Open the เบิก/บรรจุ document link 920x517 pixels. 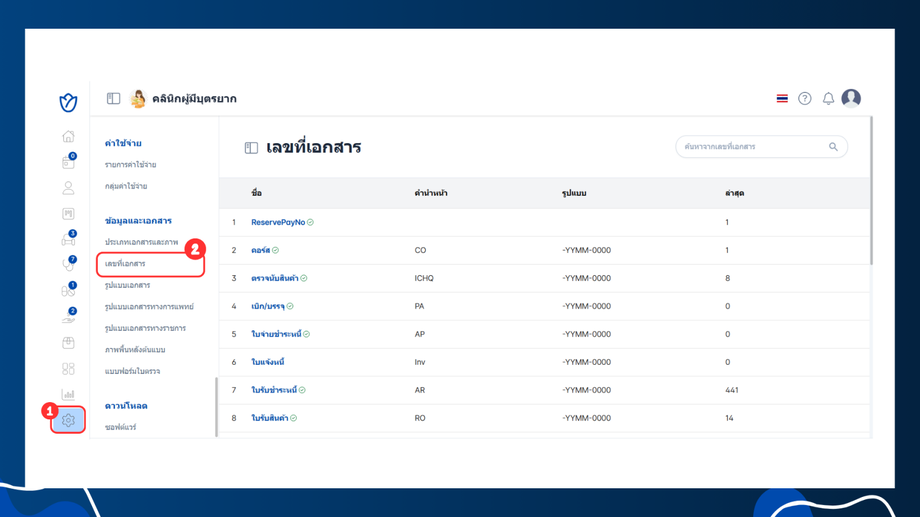268,306
